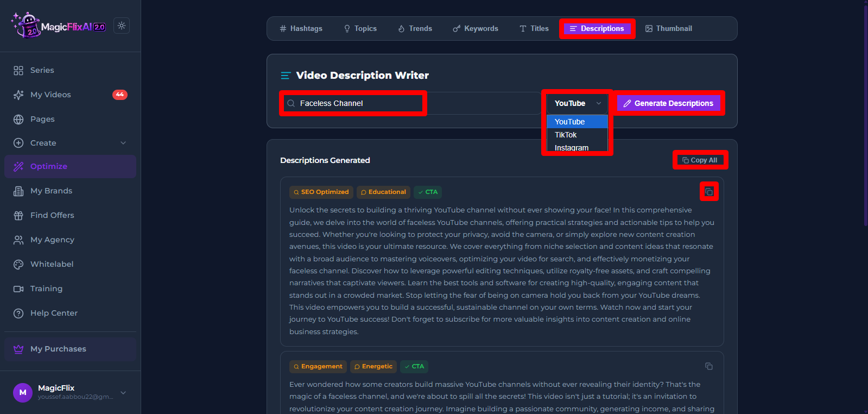Click the My Agency people icon
The width and height of the screenshot is (868, 414).
pyautogui.click(x=18, y=240)
